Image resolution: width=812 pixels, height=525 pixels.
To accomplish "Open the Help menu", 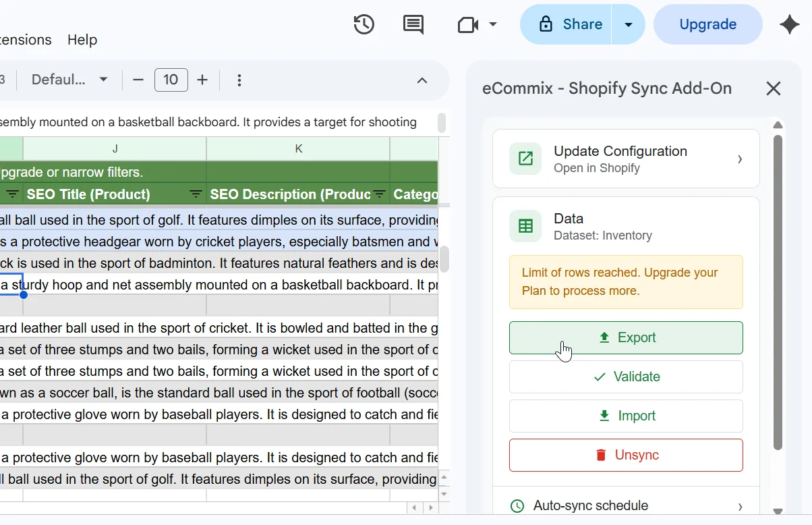I will coord(82,40).
